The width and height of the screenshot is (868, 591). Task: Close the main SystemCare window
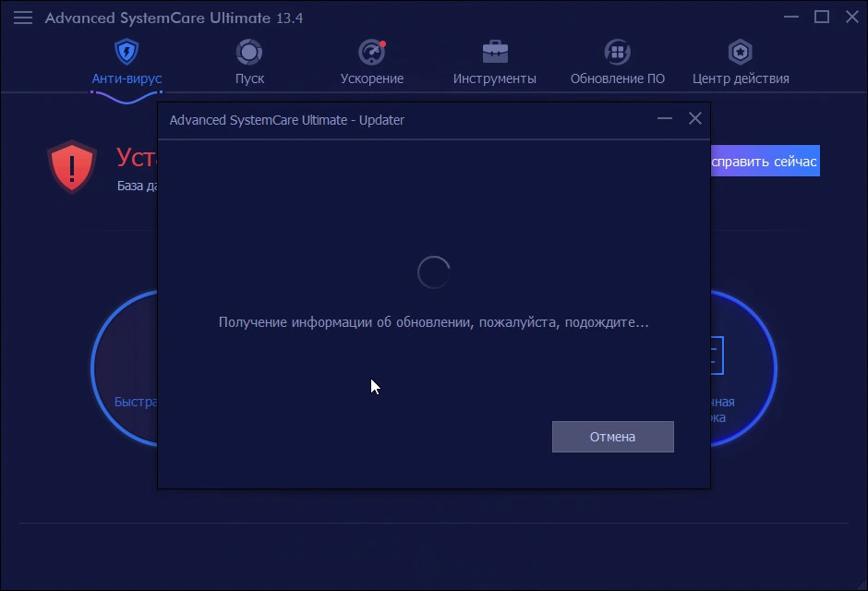(x=852, y=18)
